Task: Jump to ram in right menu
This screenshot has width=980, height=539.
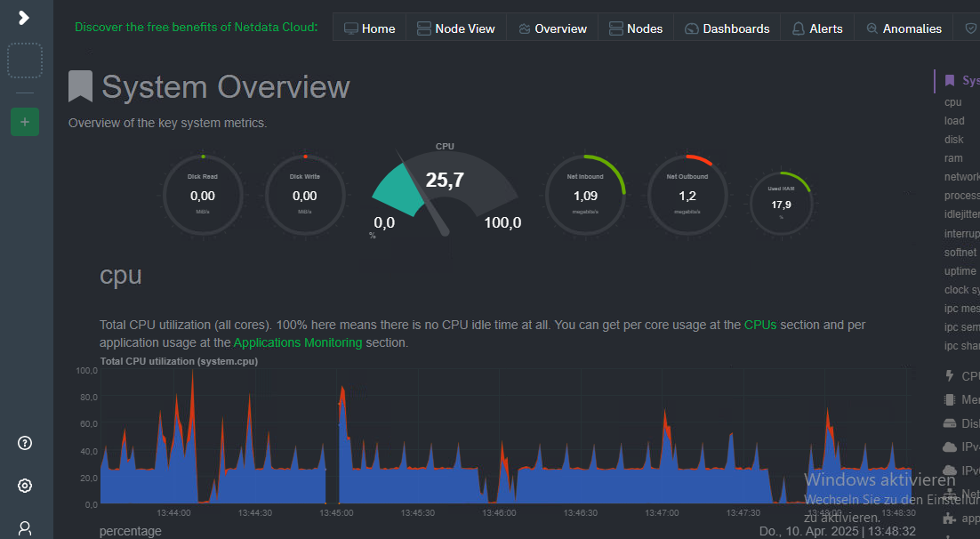Action: (953, 158)
